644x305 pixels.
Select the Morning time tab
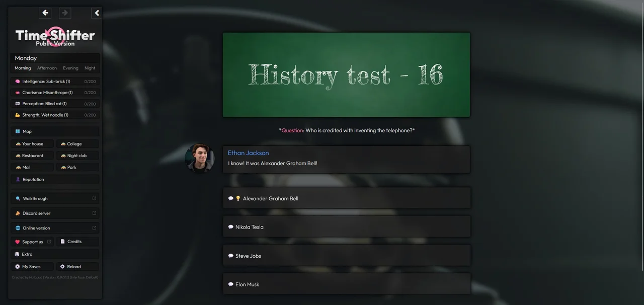(x=23, y=68)
